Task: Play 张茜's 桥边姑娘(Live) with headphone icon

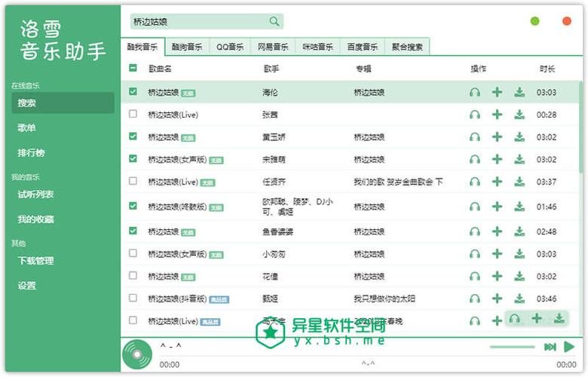Action: coord(475,115)
